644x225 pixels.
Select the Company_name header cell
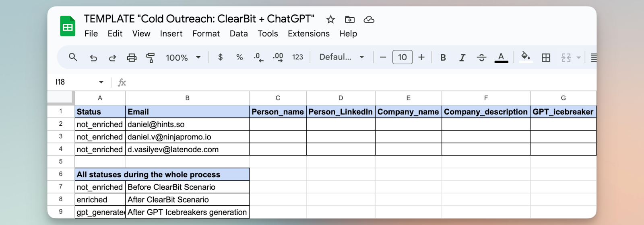pyautogui.click(x=408, y=112)
